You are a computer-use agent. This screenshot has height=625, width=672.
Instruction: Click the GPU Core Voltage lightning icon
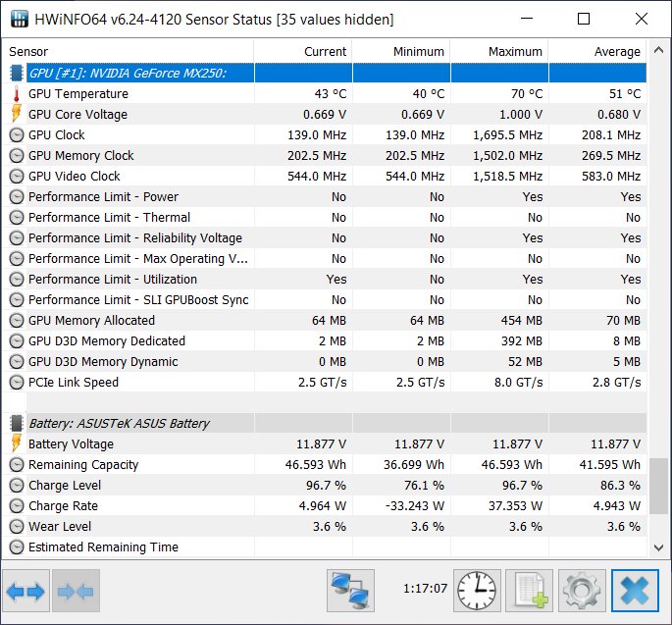click(x=17, y=114)
